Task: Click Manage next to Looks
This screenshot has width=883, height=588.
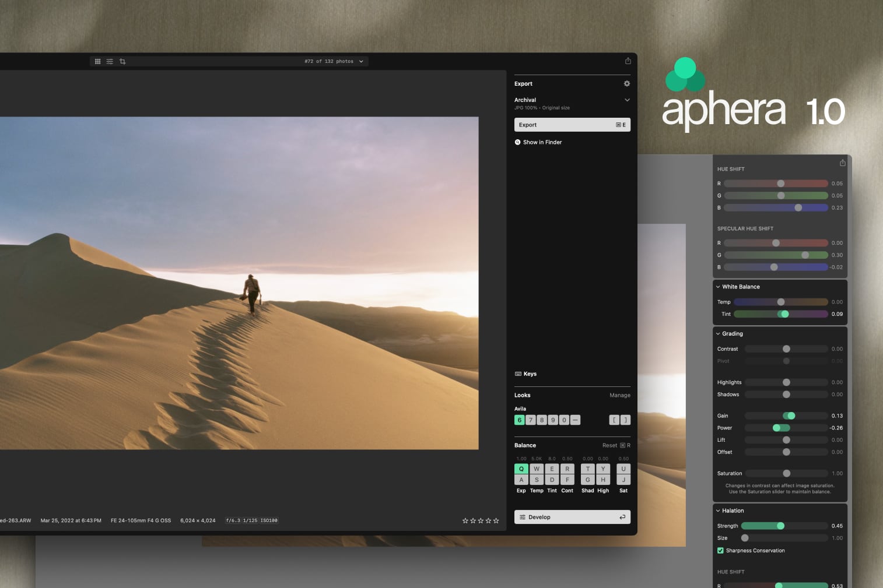Action: point(620,395)
